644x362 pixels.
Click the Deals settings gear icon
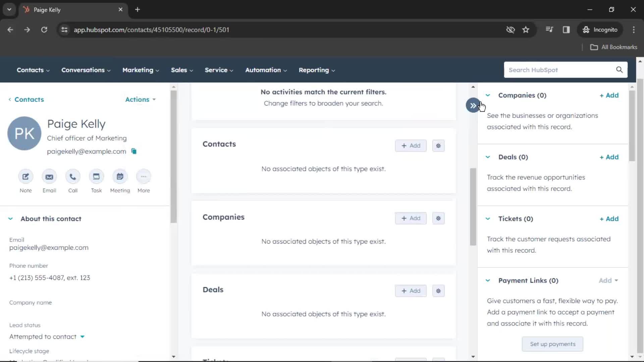click(x=438, y=290)
